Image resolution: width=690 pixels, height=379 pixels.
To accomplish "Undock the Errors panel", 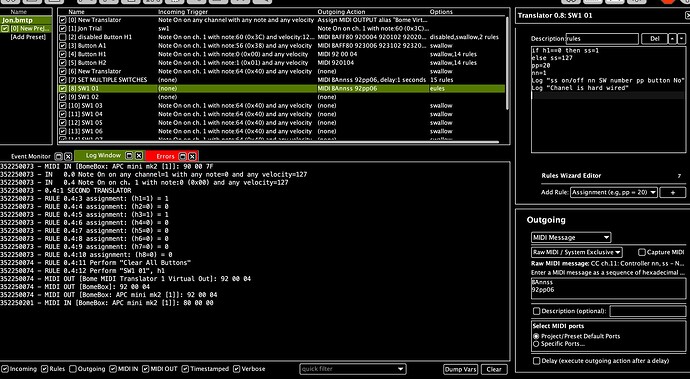I will 183,156.
